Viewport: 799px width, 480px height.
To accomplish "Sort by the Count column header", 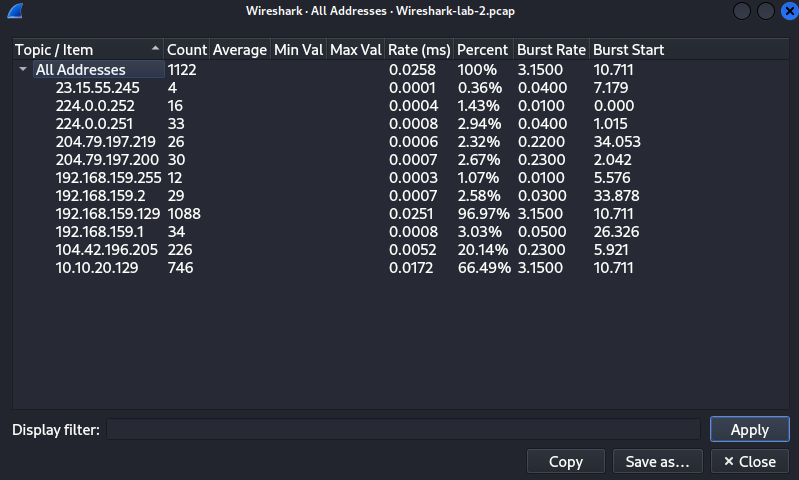I will [x=187, y=49].
